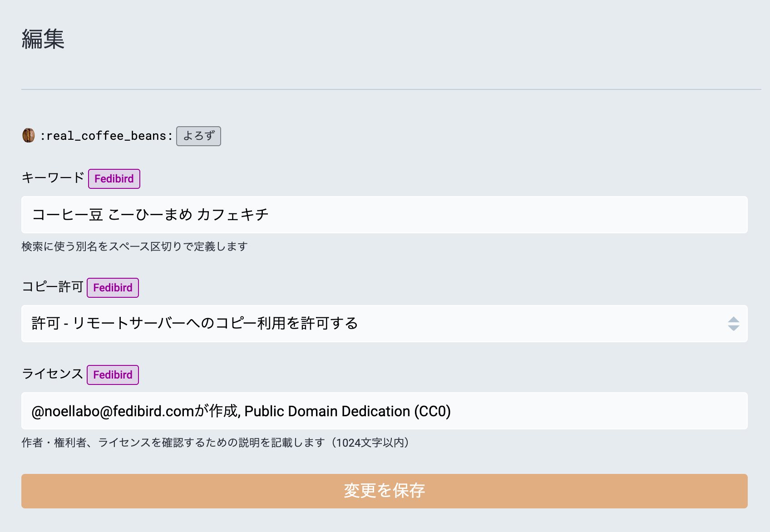Click the キーワード field label
Image resolution: width=770 pixels, height=532 pixels.
click(x=53, y=178)
